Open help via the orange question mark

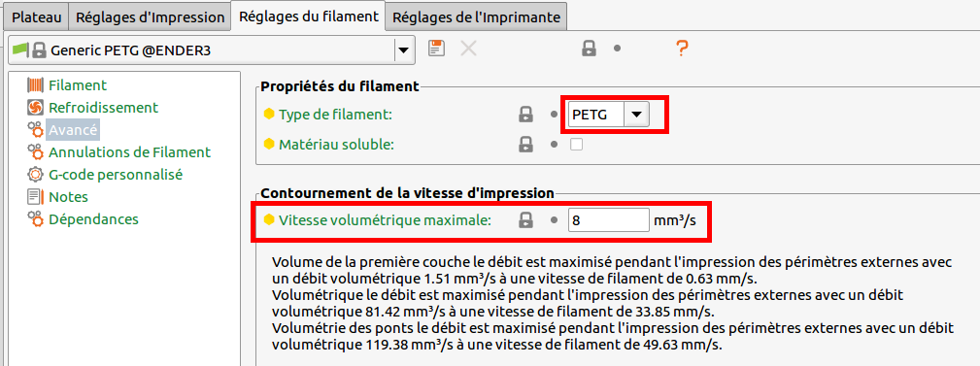point(681,49)
